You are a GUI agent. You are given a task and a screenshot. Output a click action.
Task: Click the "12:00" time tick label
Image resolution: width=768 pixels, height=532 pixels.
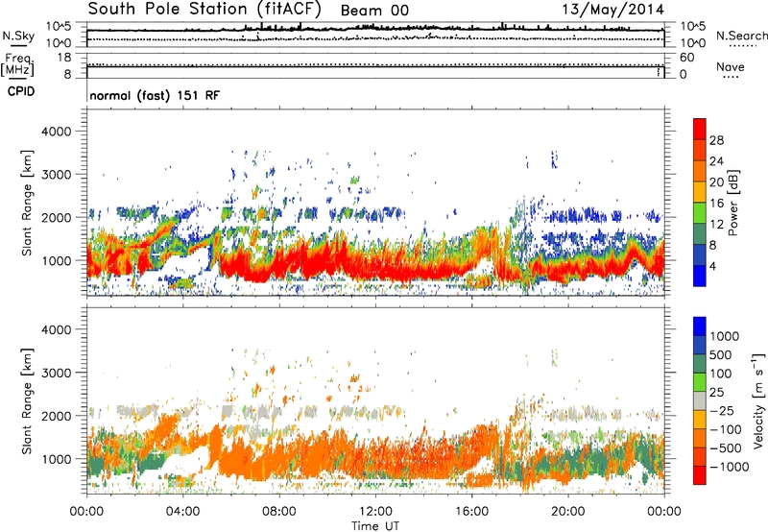(375, 512)
